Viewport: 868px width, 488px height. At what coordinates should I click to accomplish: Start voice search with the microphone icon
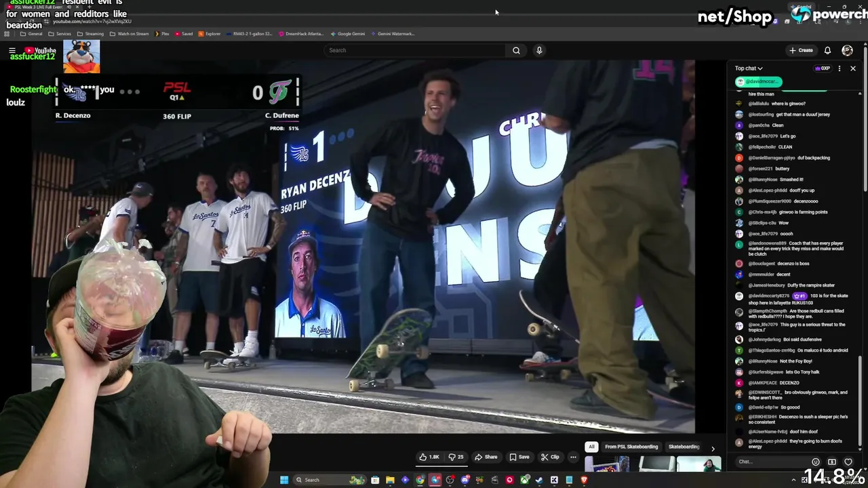tap(539, 50)
